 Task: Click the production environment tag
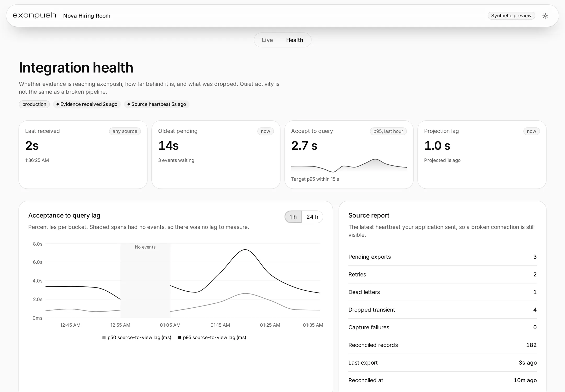click(34, 104)
